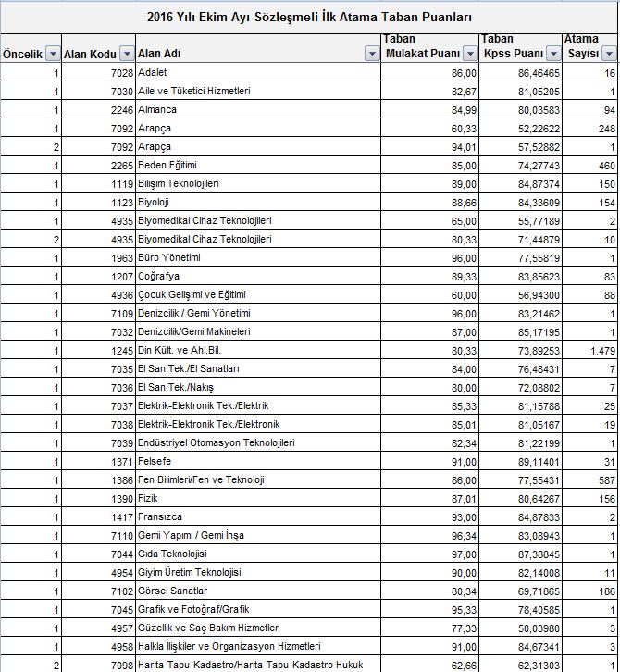Select the 'El San.Tek./El Sanatları' cell
The image size is (620, 672).
click(x=258, y=368)
